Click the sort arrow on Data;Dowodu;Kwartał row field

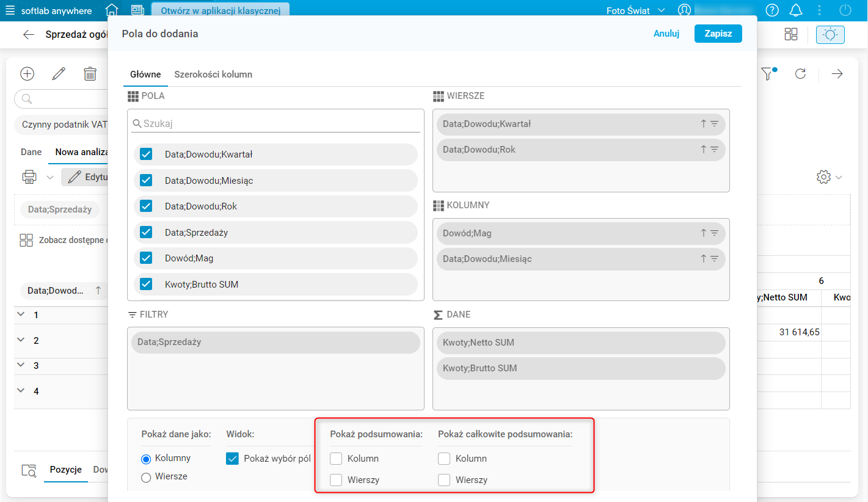coord(704,123)
